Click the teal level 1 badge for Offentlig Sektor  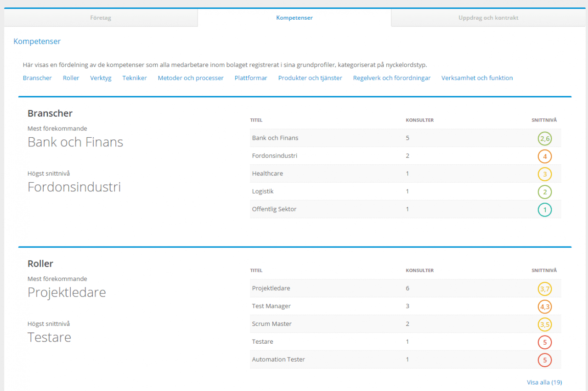click(545, 210)
